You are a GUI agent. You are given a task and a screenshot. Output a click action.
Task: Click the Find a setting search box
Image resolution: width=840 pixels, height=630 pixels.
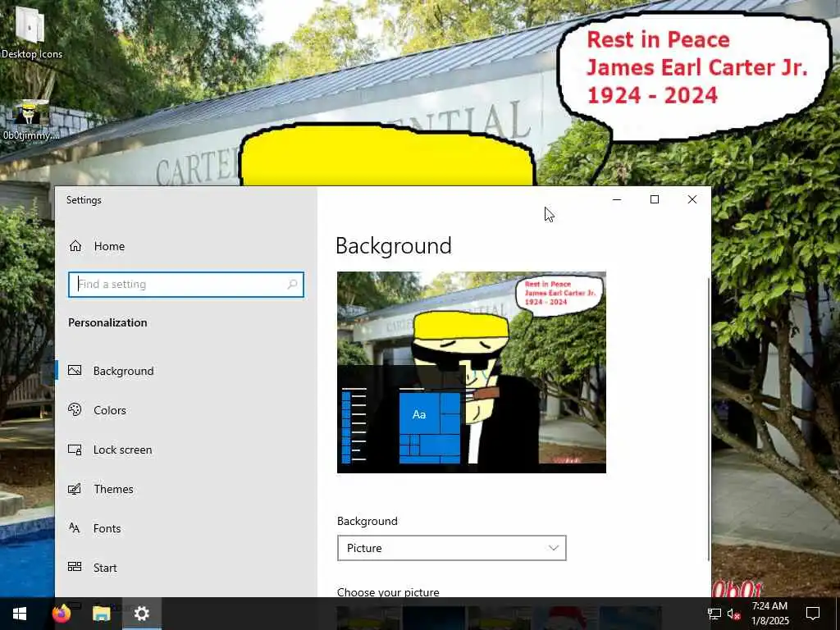pos(186,285)
